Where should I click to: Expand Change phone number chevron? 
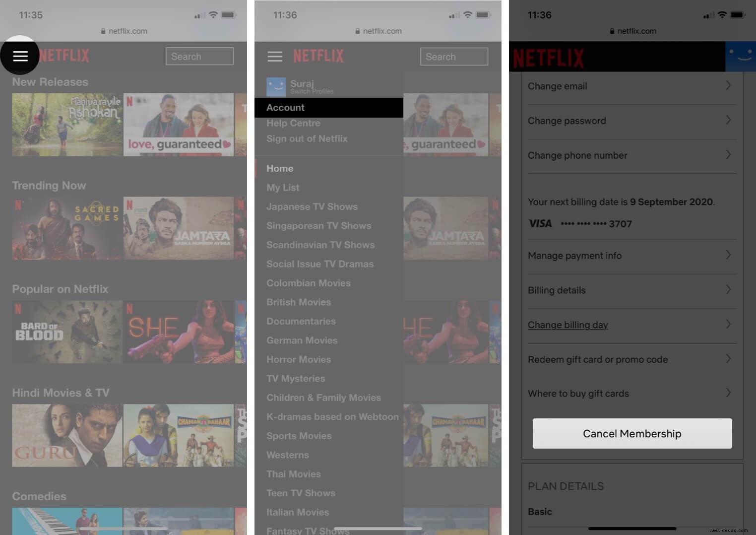pos(728,155)
